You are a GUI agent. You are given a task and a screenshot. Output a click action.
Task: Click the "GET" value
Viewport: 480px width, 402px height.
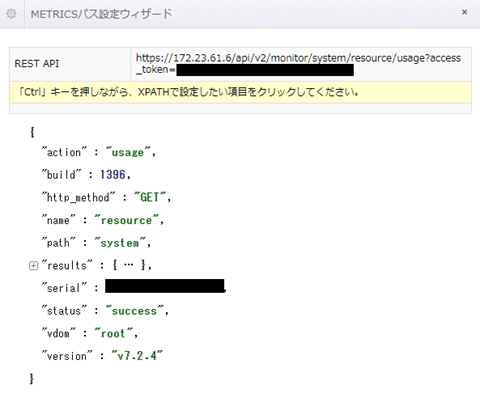(150, 197)
